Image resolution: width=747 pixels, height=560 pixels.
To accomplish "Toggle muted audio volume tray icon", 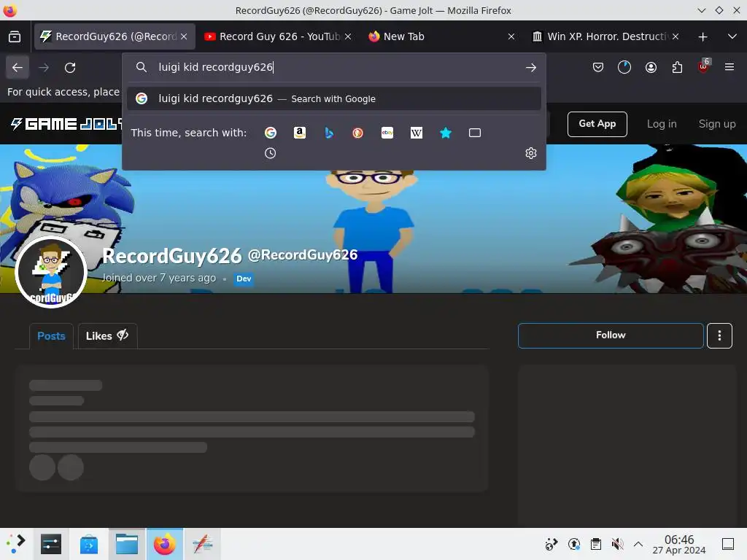I will 617,544.
